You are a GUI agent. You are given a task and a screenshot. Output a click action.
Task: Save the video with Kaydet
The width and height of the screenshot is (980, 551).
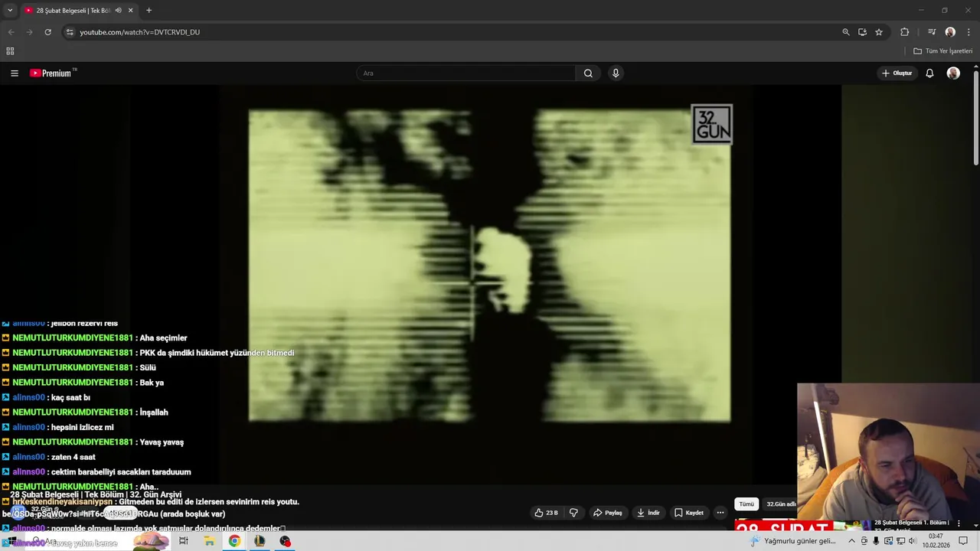click(689, 513)
